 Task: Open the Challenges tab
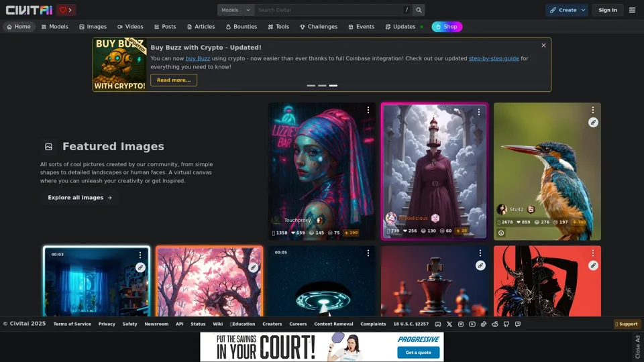319,27
